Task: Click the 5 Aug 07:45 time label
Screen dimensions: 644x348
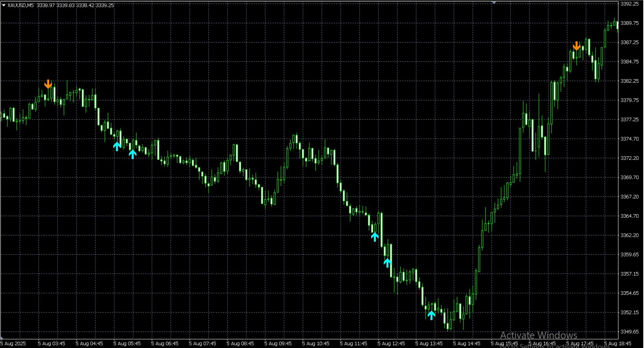Action: point(202,344)
